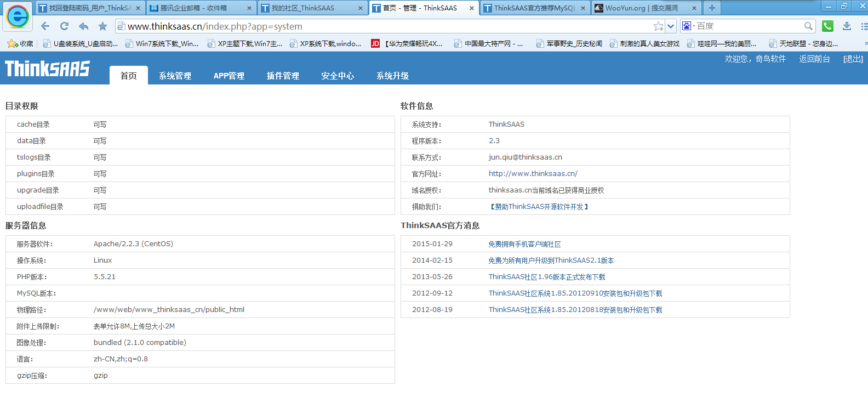Open the 中国最大特产网 bookmark
Image resolution: width=868 pixels, height=414 pixels.
(489, 43)
